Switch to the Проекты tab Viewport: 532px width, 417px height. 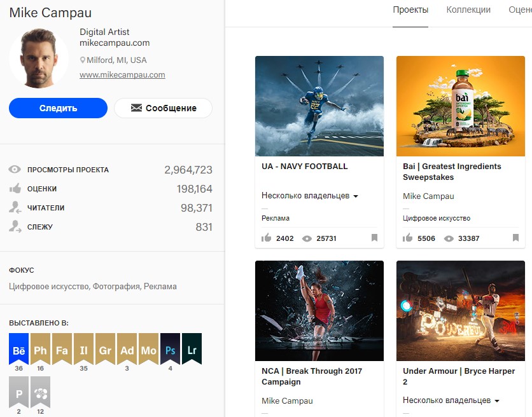pos(410,10)
